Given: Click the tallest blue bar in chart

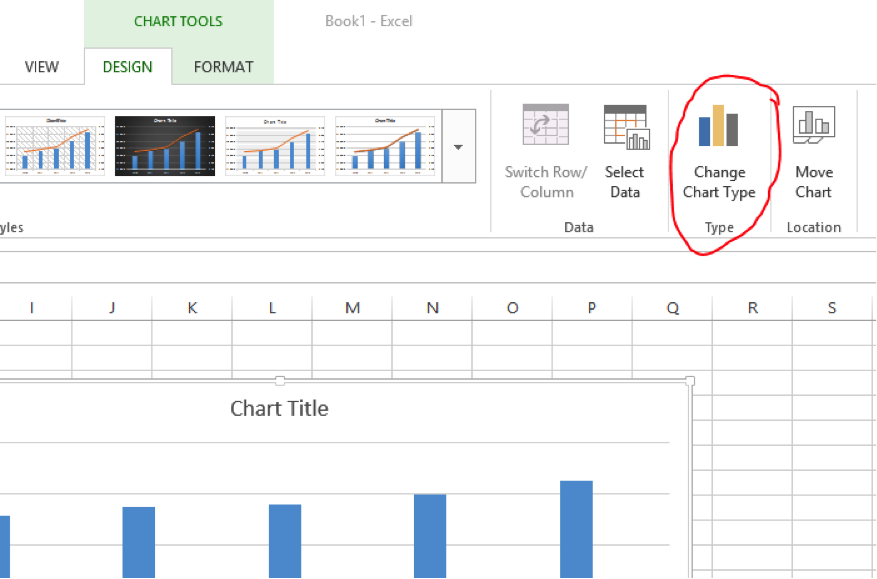Looking at the screenshot, I should tap(576, 528).
